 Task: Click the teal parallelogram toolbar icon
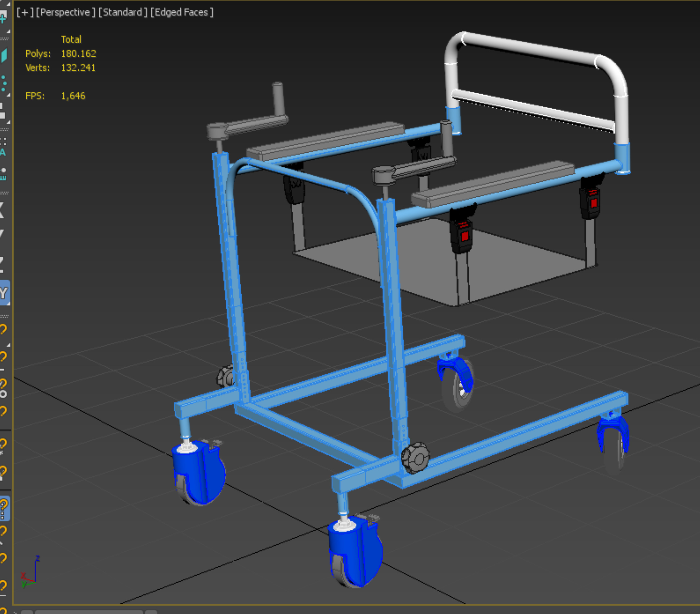(4, 55)
